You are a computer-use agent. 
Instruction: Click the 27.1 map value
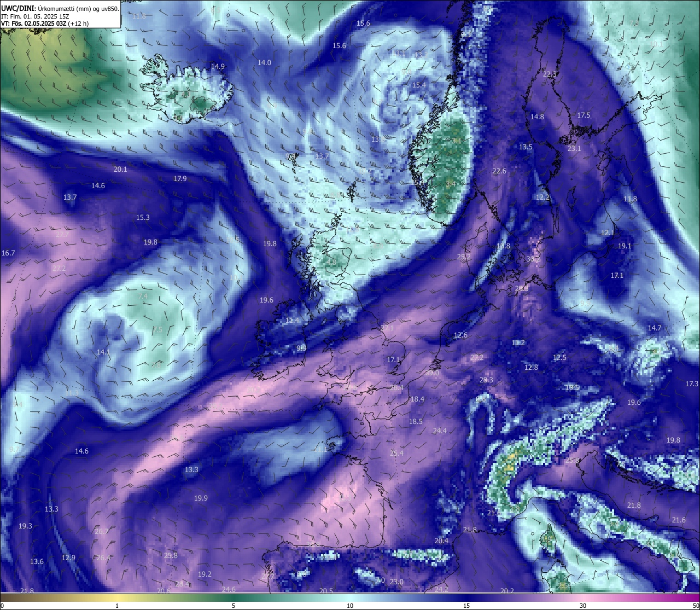387,328
